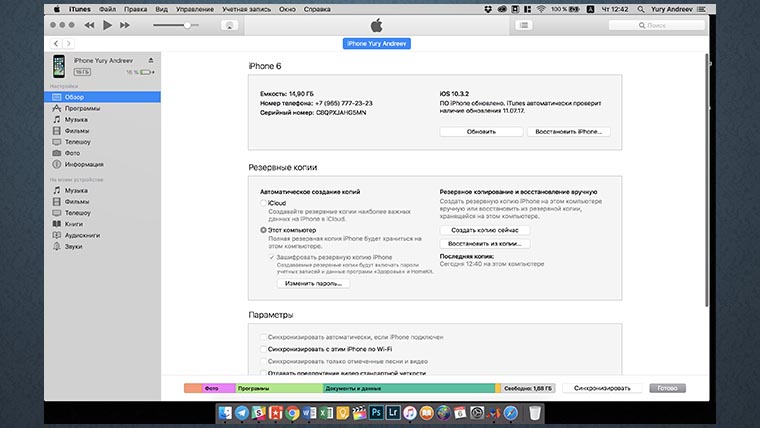
Task: Toggle Зашифровать резервную копию iPhone checkbox
Action: pyautogui.click(x=271, y=257)
